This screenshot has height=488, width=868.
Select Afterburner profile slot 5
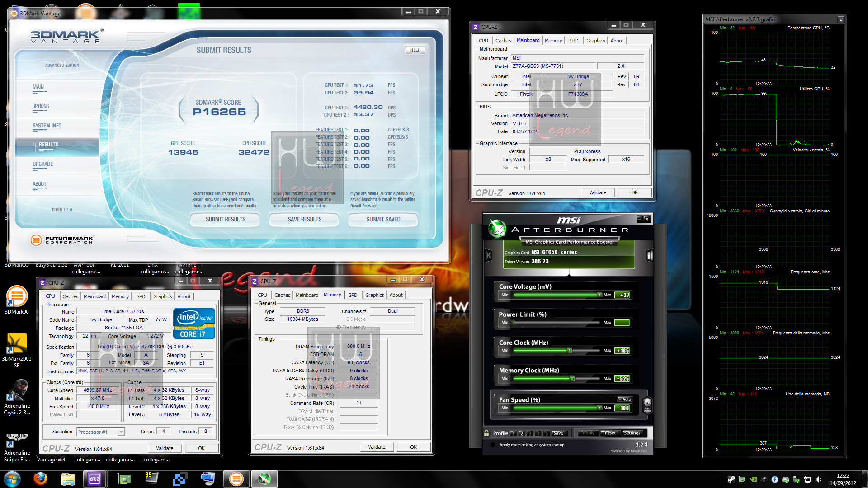coord(546,433)
